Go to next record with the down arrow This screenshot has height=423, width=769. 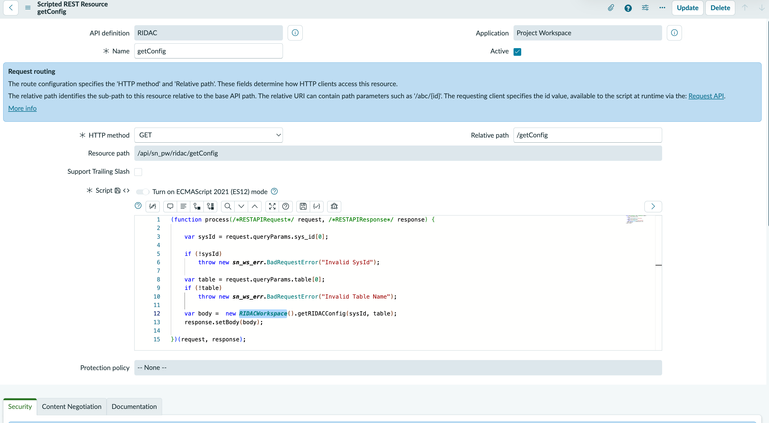coord(761,8)
